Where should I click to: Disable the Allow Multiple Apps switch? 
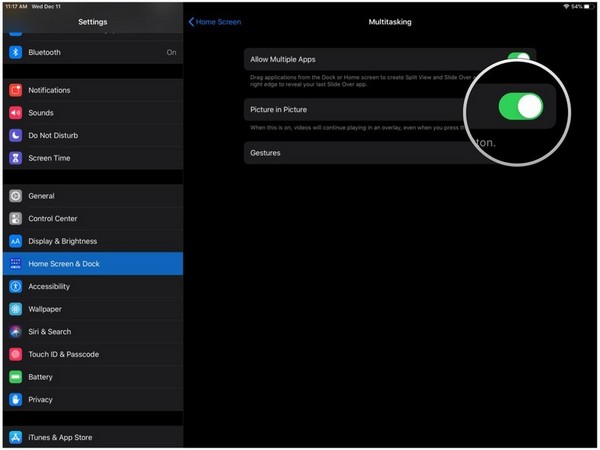(518, 59)
